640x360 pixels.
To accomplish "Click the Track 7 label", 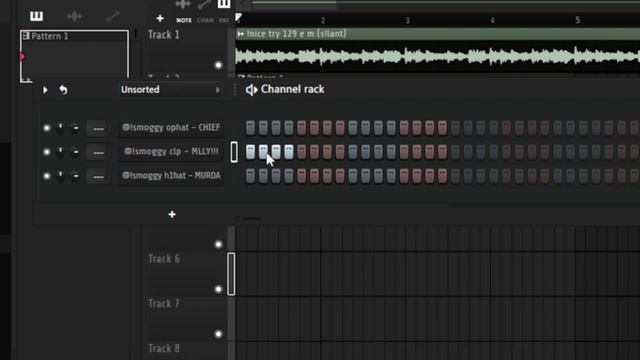I will point(164,304).
